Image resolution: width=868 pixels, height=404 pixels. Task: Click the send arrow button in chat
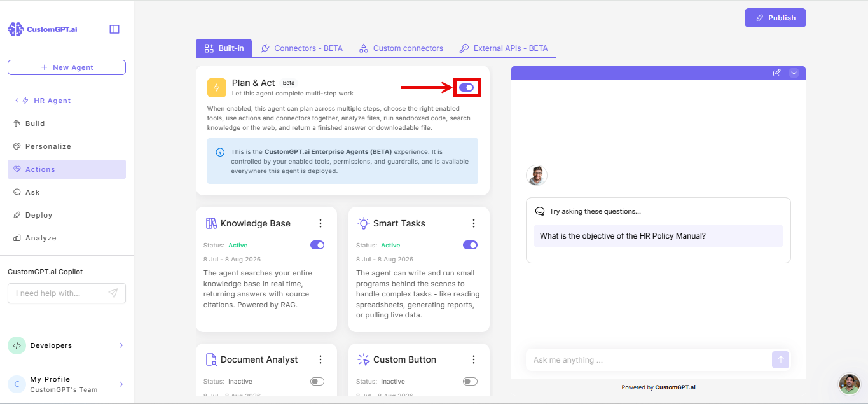click(x=781, y=359)
